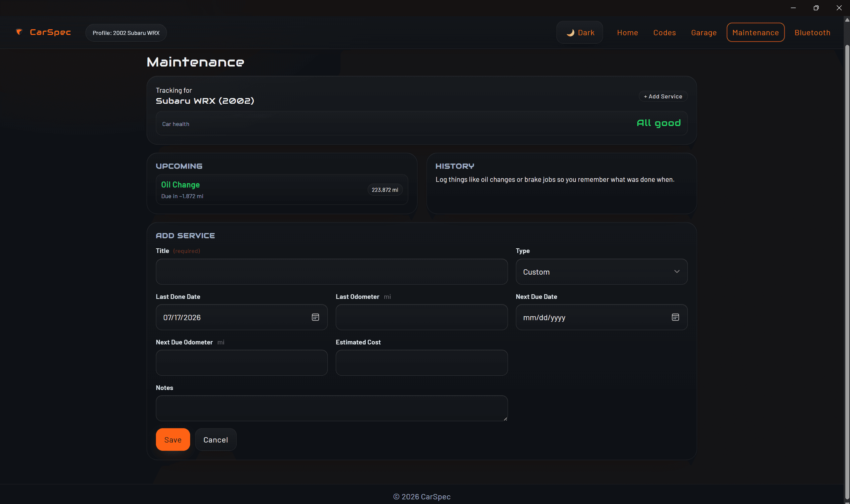Navigate to the Garage tab
The image size is (850, 504).
point(704,33)
